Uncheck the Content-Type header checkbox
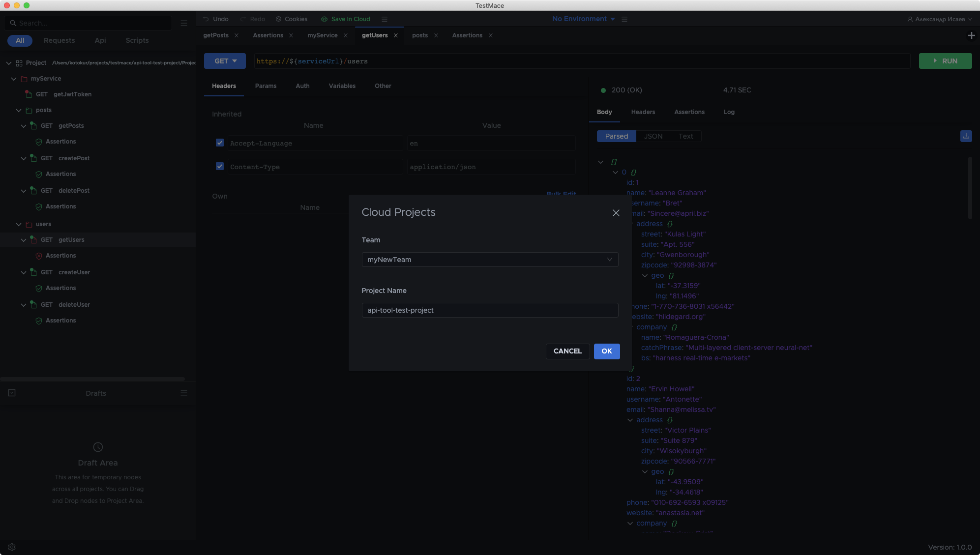Viewport: 980px width, 555px height. click(x=220, y=166)
